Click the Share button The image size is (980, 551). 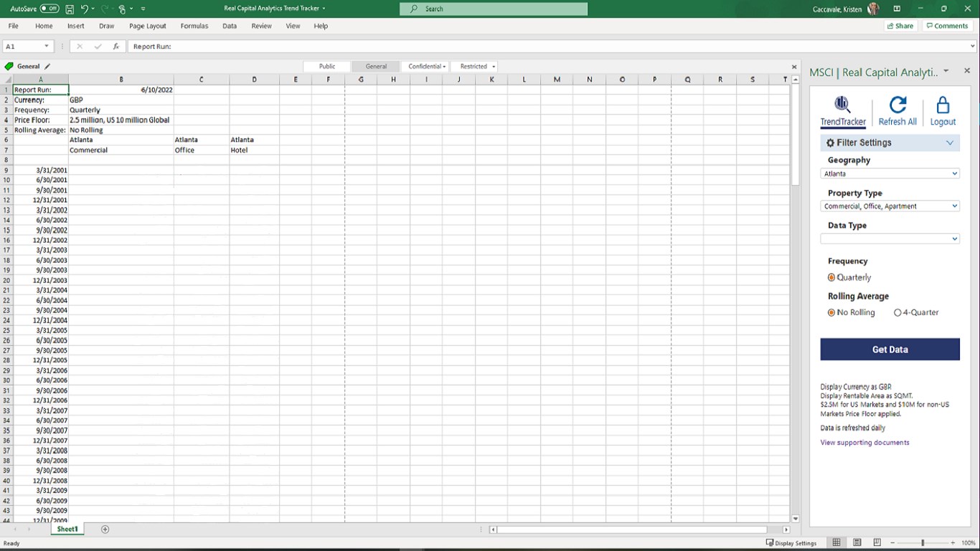pos(900,26)
